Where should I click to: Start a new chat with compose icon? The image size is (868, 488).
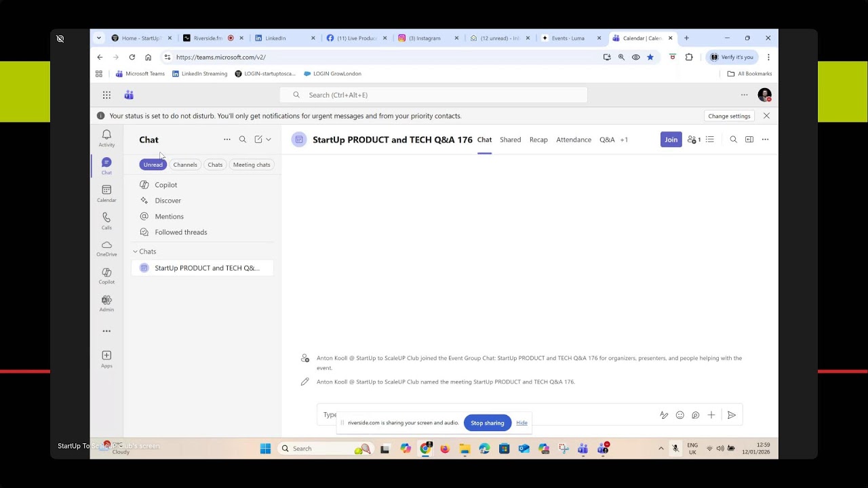pos(258,140)
